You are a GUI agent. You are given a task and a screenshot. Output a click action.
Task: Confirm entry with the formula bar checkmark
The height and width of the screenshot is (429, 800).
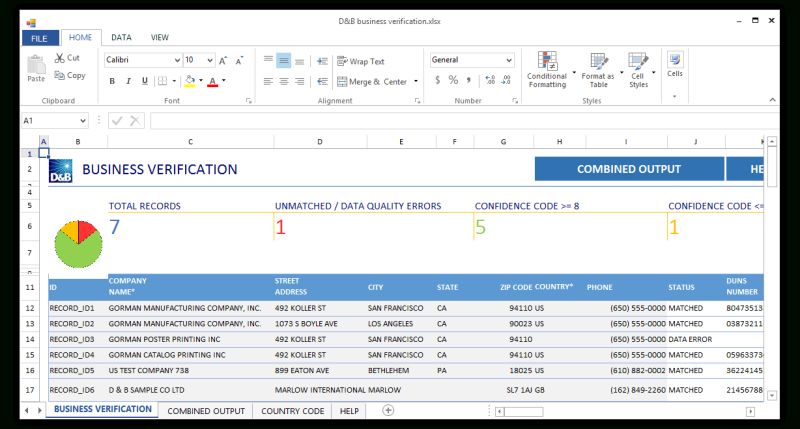click(117, 121)
